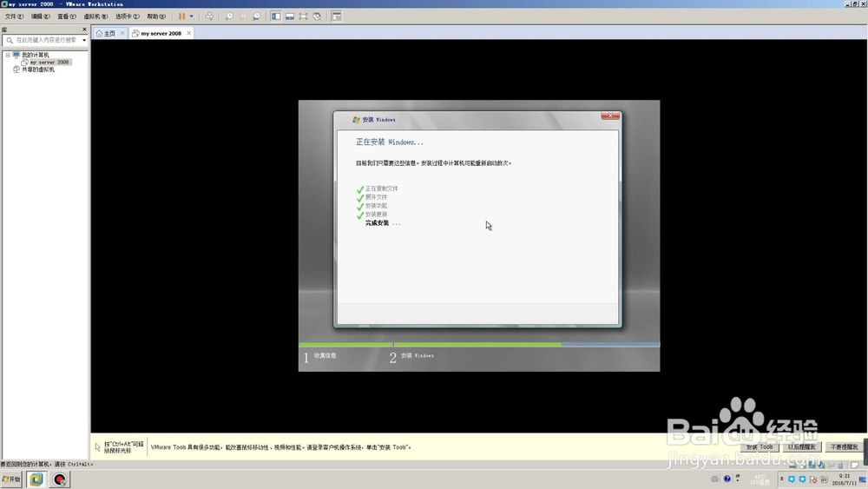Click the revert to snapshot toolbar icon
Image resolution: width=868 pixels, height=489 pixels.
click(243, 17)
